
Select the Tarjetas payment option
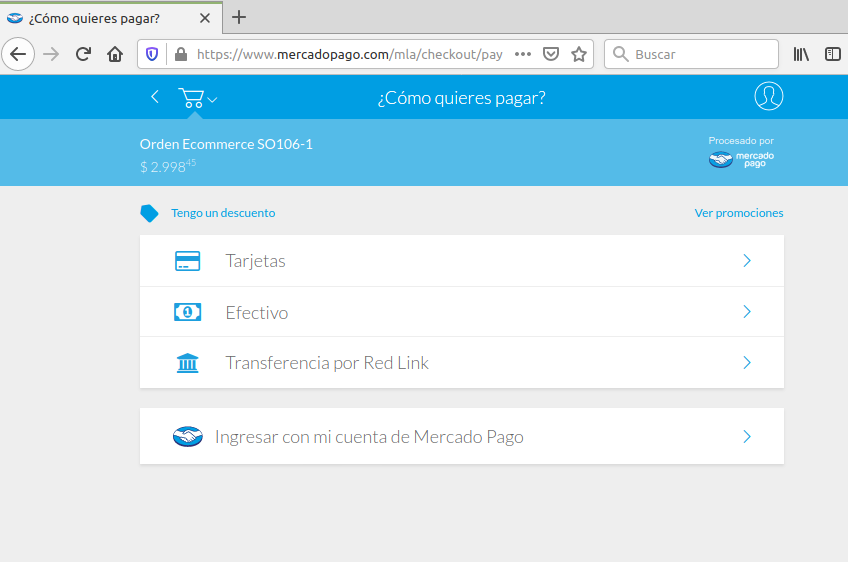pyautogui.click(x=462, y=261)
